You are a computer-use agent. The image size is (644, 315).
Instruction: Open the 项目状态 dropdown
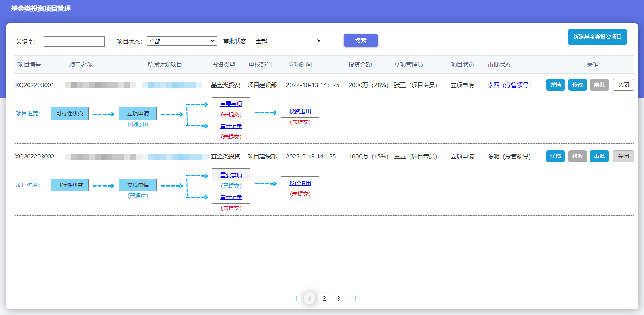tap(182, 41)
